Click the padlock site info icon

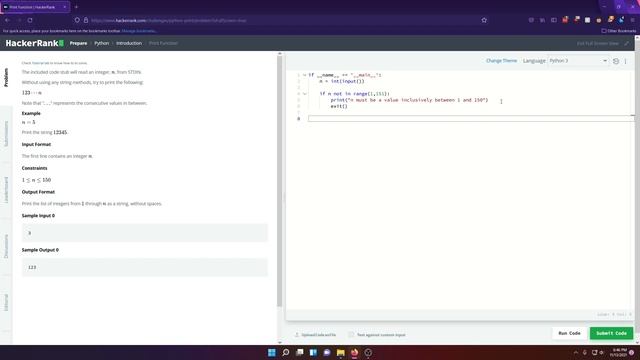(x=86, y=20)
